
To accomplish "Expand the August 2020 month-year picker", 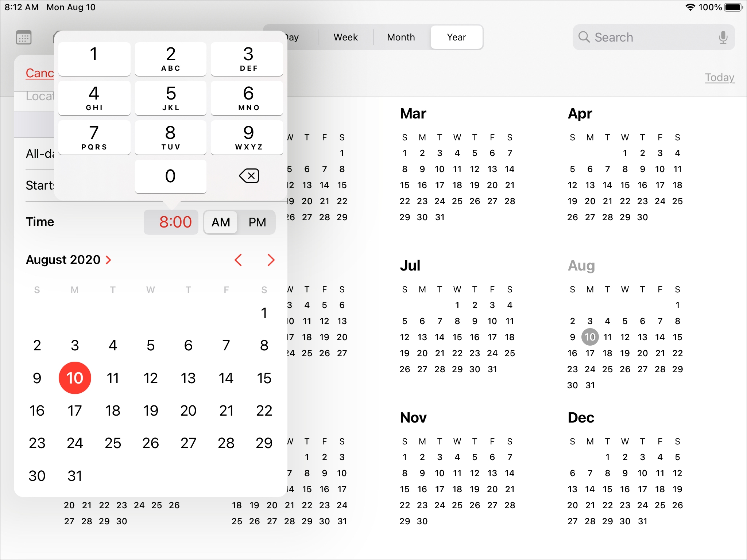I will pos(69,260).
